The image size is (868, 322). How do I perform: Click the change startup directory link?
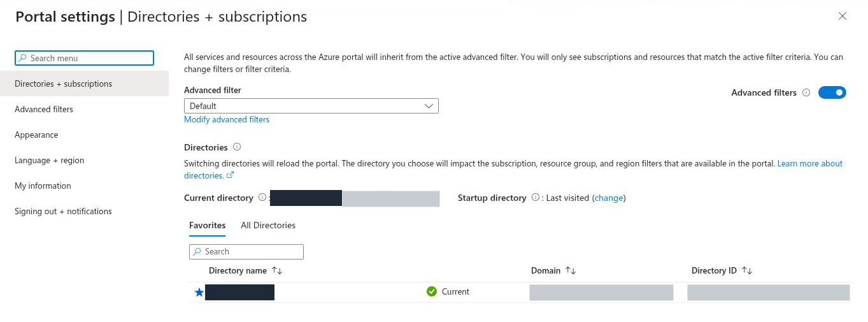coord(609,198)
